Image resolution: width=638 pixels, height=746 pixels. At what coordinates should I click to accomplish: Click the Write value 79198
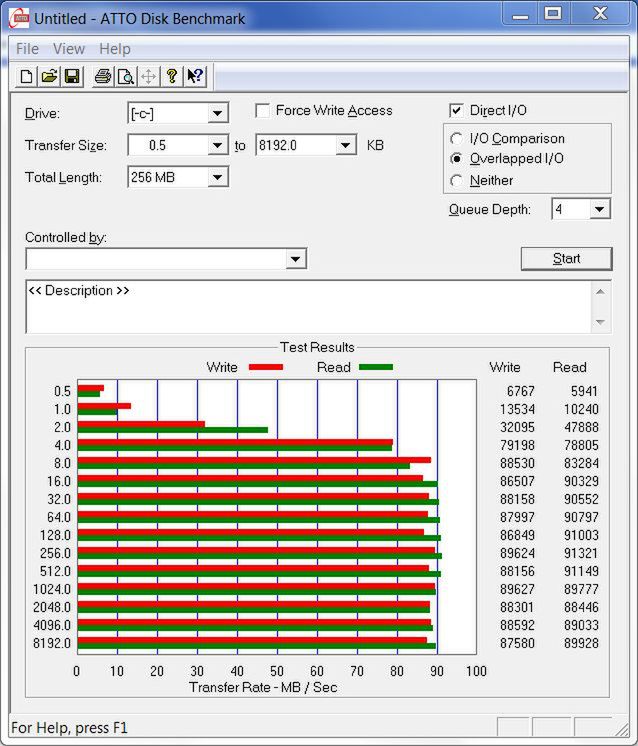click(x=517, y=445)
